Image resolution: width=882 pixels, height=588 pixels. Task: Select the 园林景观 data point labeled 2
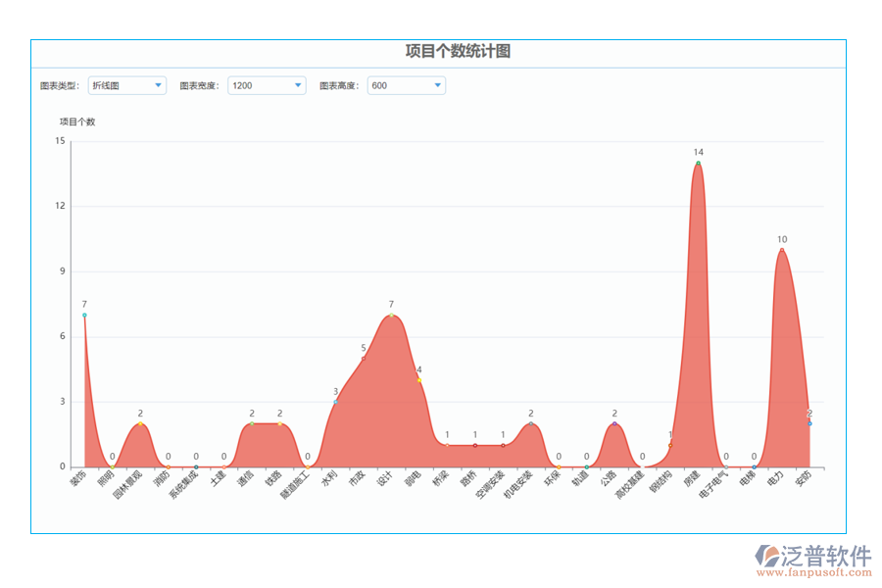click(140, 423)
